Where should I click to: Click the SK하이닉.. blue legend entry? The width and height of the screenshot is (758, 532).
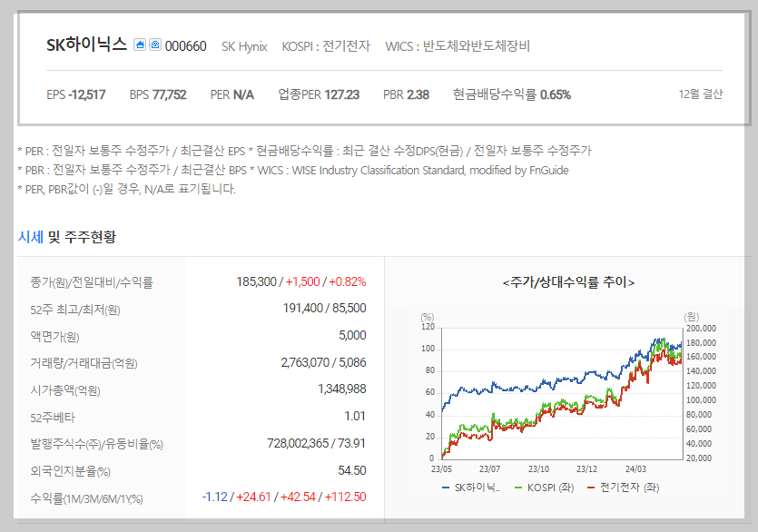[471, 488]
